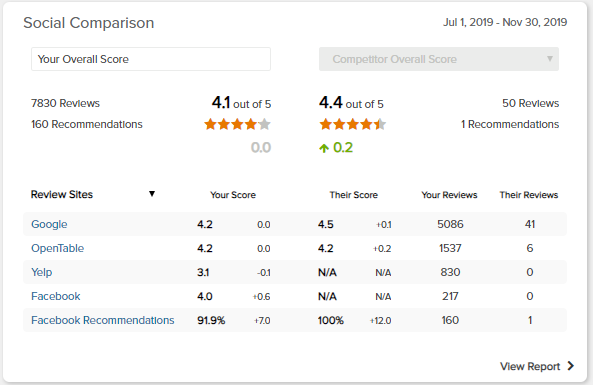Viewport: 593px width, 385px height.
Task: Click the Their Score column header
Action: 354,195
